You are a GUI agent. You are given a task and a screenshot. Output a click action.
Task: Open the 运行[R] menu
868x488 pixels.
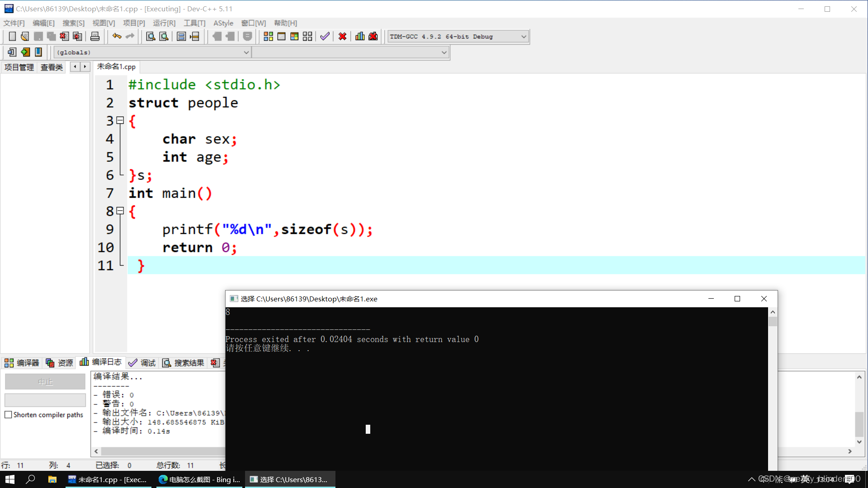(164, 23)
